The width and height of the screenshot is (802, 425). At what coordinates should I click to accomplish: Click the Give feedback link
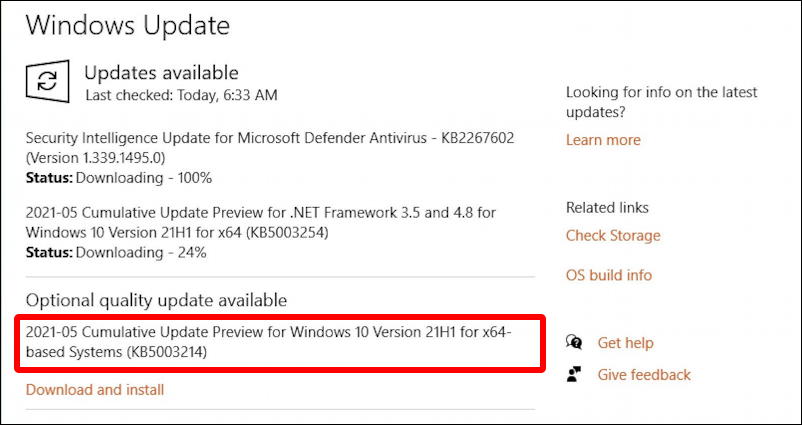644,375
